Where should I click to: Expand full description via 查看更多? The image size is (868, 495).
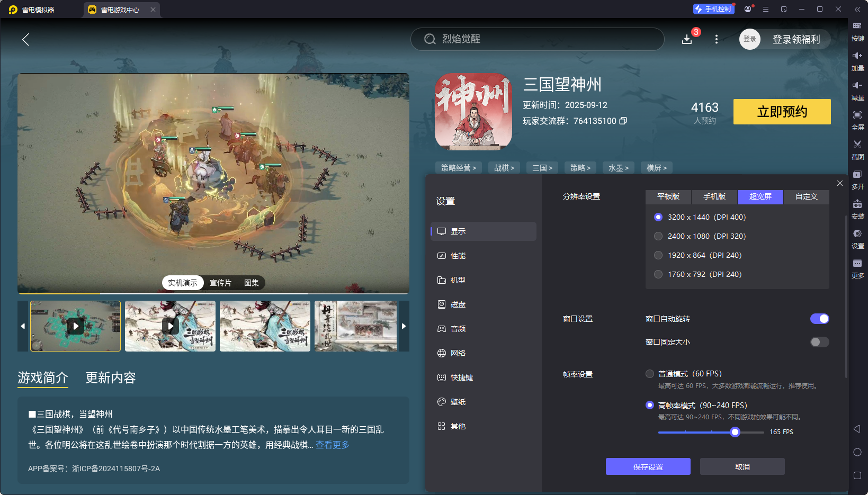click(x=332, y=445)
